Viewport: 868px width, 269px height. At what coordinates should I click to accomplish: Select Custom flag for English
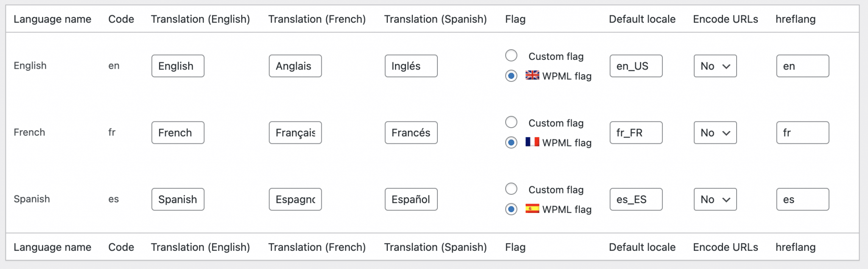click(511, 56)
